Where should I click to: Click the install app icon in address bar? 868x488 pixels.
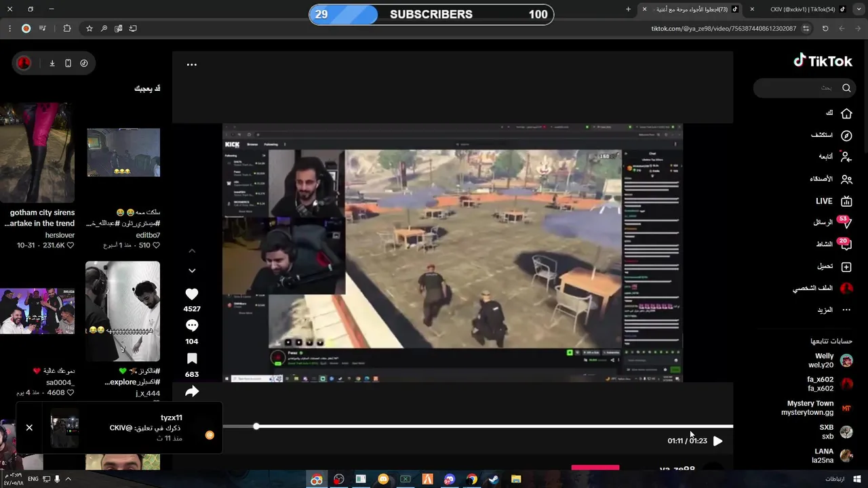pos(133,28)
